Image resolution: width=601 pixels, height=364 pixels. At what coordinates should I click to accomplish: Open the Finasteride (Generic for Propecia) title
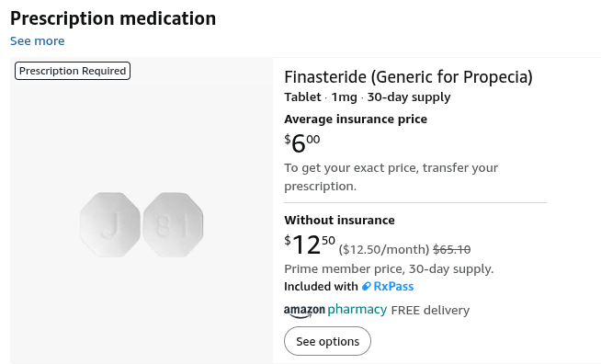pos(408,76)
